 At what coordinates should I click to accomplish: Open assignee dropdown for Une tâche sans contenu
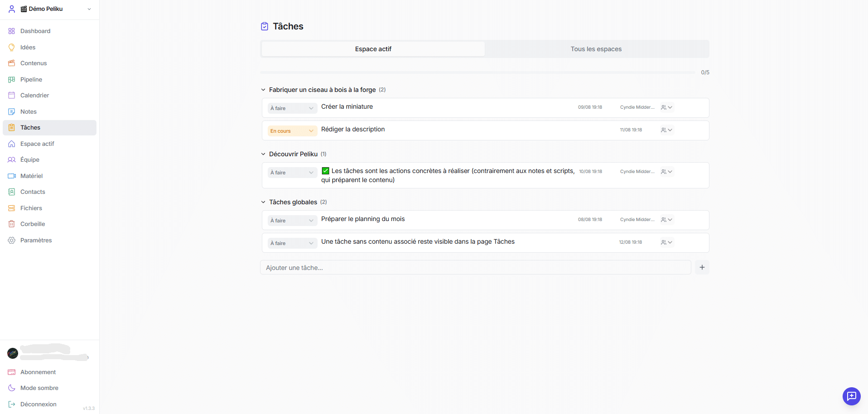pyautogui.click(x=667, y=242)
